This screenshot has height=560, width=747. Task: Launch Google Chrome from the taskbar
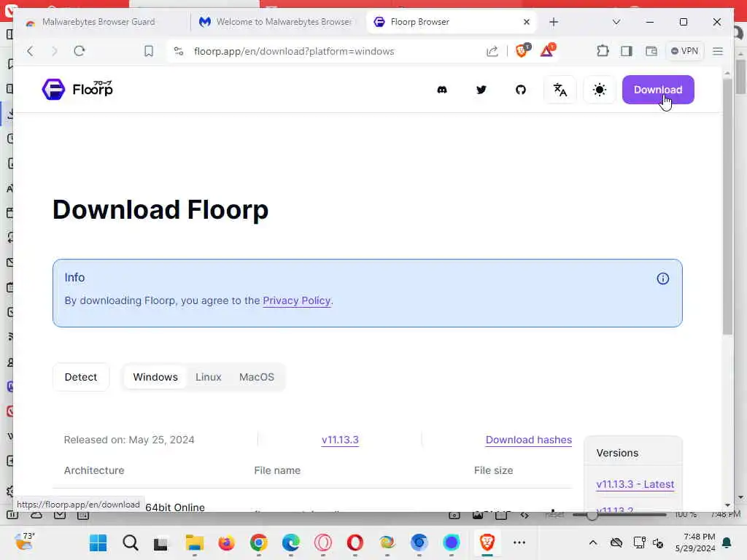click(x=259, y=542)
